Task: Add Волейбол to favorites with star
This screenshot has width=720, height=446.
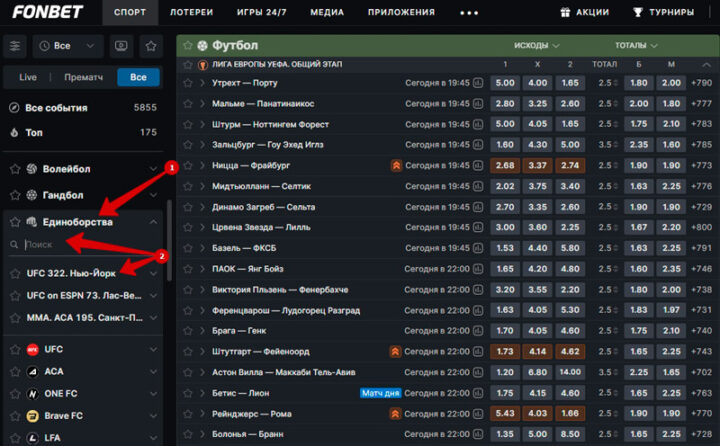Action: 15,169
